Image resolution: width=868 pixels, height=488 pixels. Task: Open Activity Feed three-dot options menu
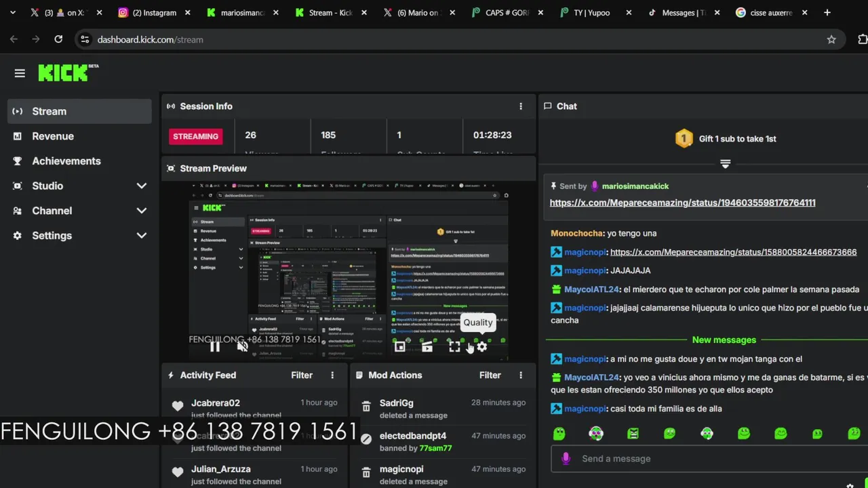332,375
